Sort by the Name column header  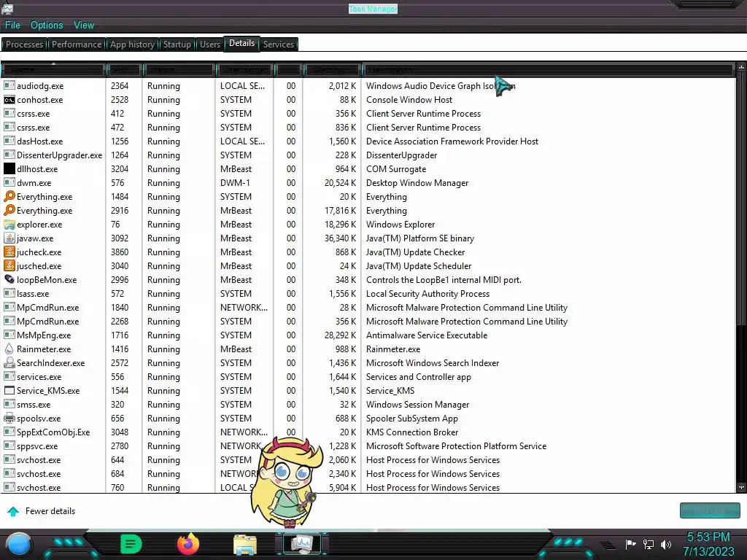pos(53,70)
